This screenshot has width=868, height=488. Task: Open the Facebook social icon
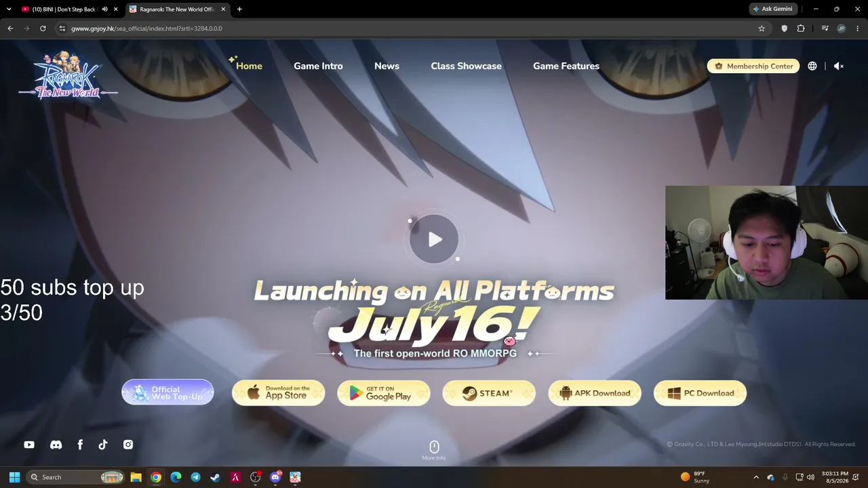coord(80,445)
